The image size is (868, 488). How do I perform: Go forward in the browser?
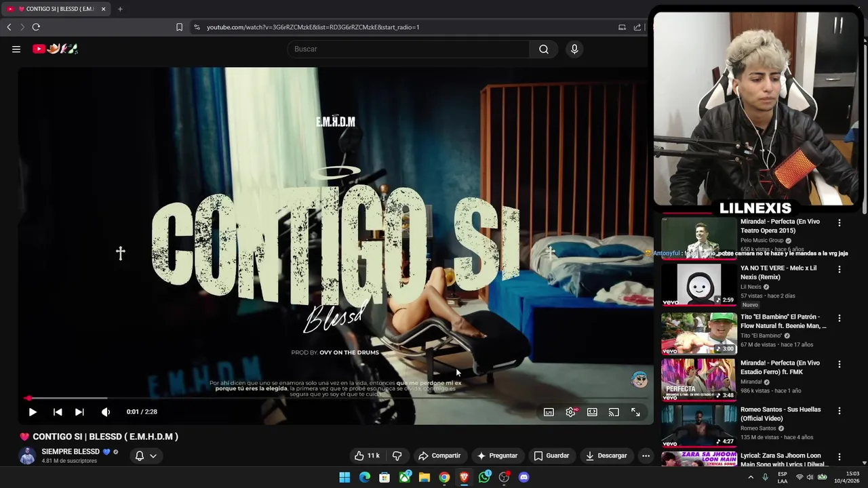pyautogui.click(x=22, y=27)
